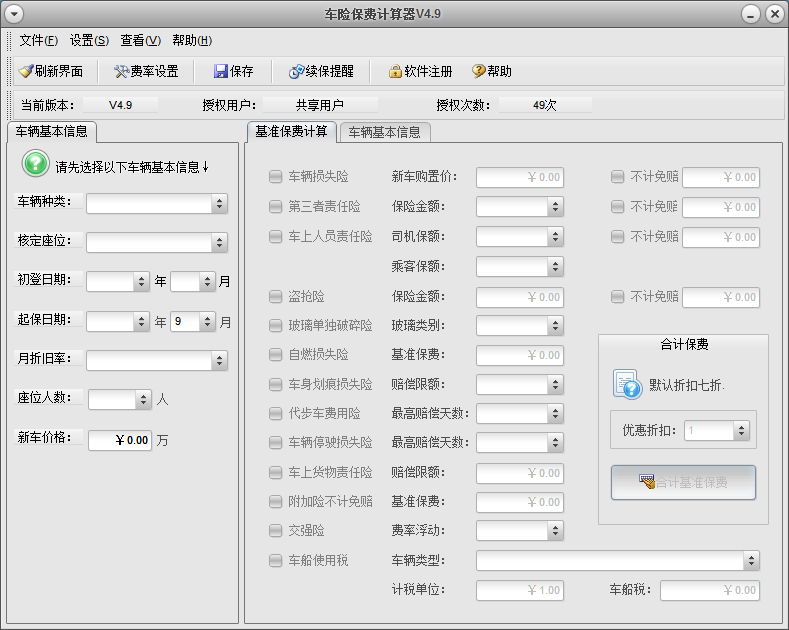
Task: Tick the 车上货物责任险 checkbox
Action: coord(275,472)
